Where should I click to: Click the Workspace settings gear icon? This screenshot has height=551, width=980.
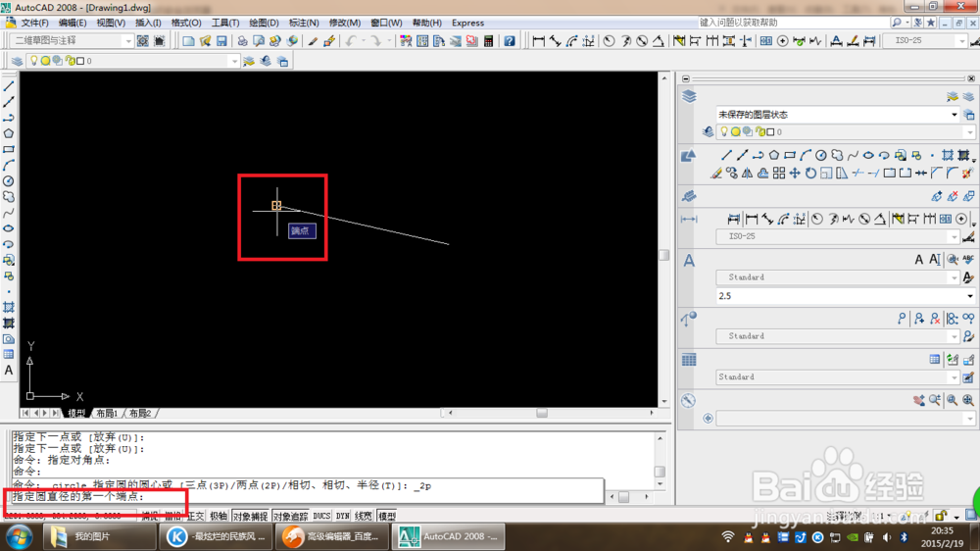tap(143, 41)
